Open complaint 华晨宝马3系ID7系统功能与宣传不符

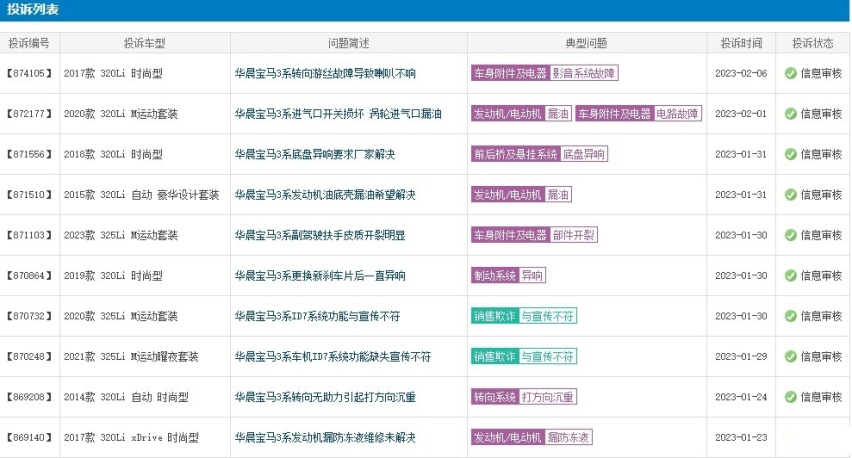[x=317, y=316]
